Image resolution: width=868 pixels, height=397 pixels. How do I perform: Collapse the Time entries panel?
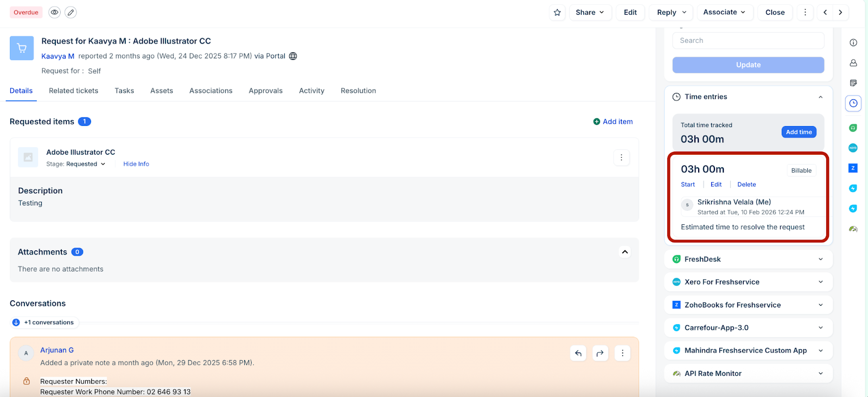pyautogui.click(x=820, y=97)
